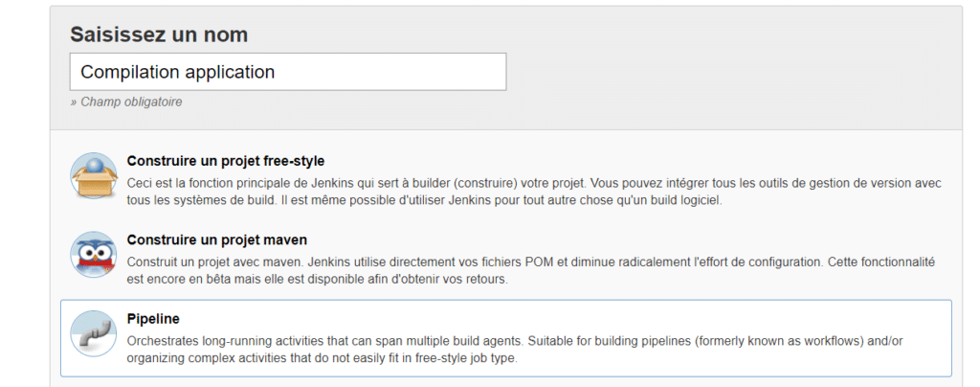
Task: Click the Pipeline pipe icon
Action: coord(94,334)
